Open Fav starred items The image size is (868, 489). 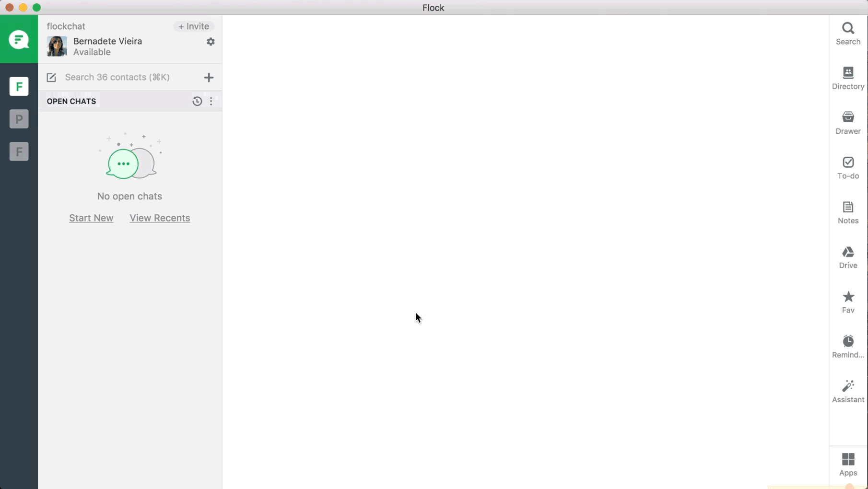tap(847, 301)
